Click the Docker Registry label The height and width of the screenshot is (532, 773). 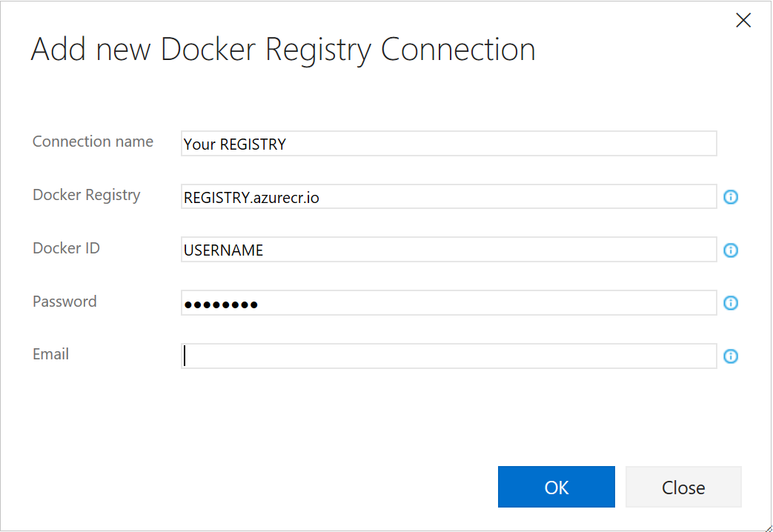pos(86,196)
